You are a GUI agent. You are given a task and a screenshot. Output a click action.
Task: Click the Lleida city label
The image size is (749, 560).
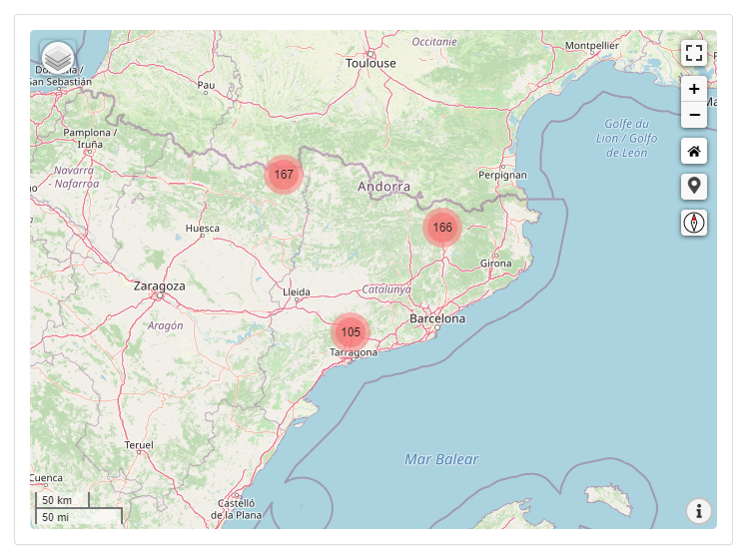pyautogui.click(x=298, y=292)
